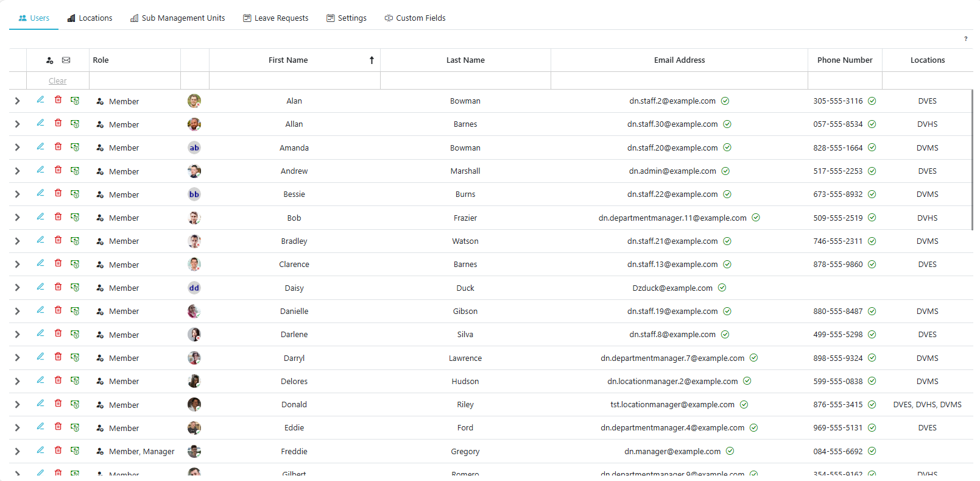Click phone verified checkmark for 305-555-3116

click(872, 101)
